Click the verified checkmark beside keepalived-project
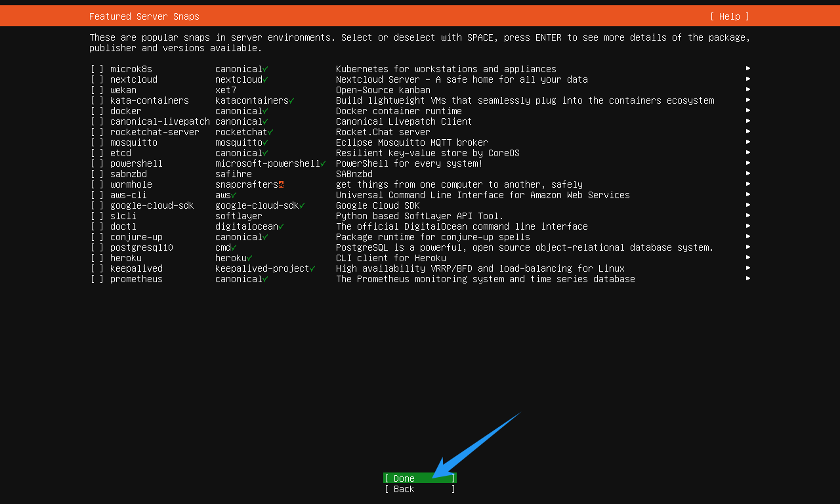The image size is (840, 504). coord(312,268)
